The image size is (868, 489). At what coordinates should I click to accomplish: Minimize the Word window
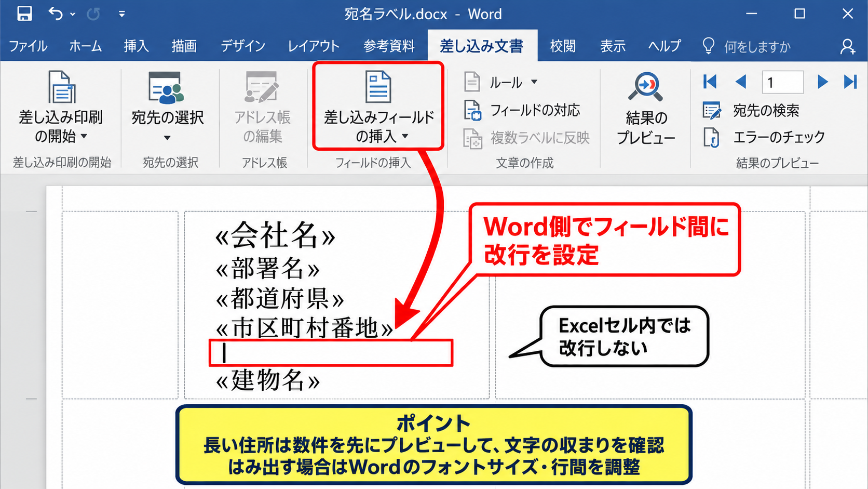[752, 14]
